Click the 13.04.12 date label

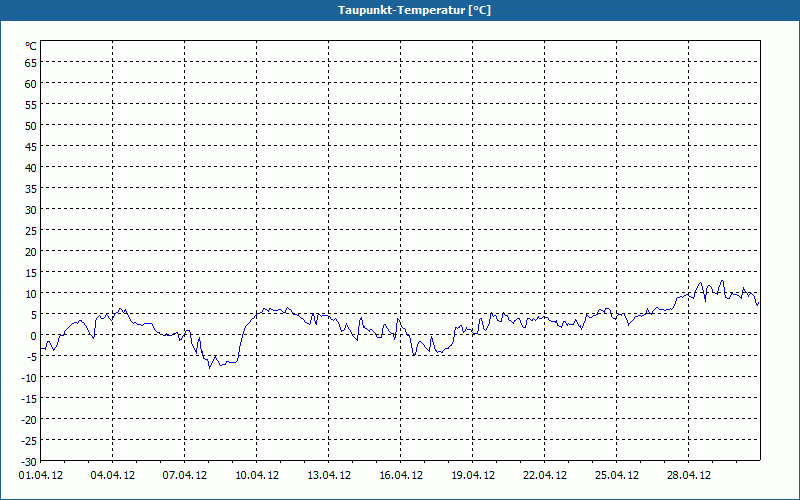pyautogui.click(x=329, y=476)
